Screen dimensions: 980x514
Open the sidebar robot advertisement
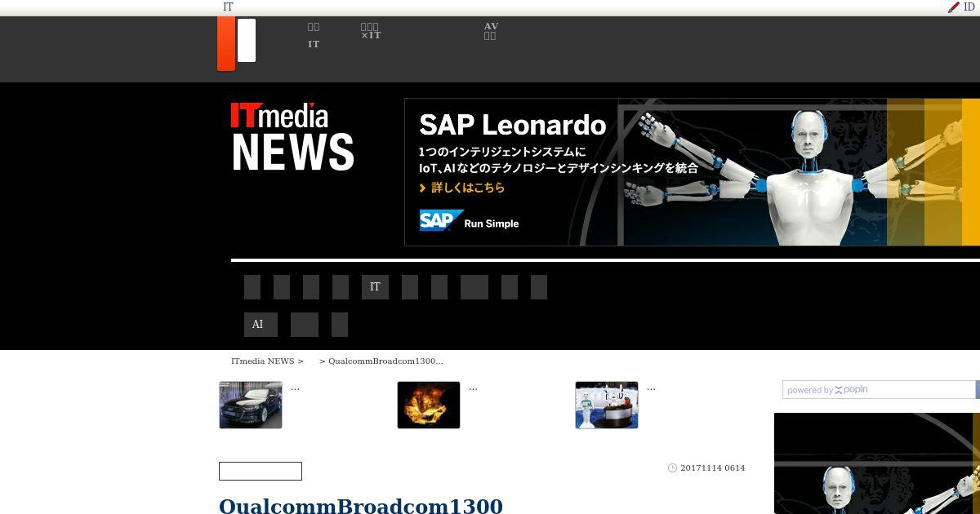pyautogui.click(x=877, y=463)
